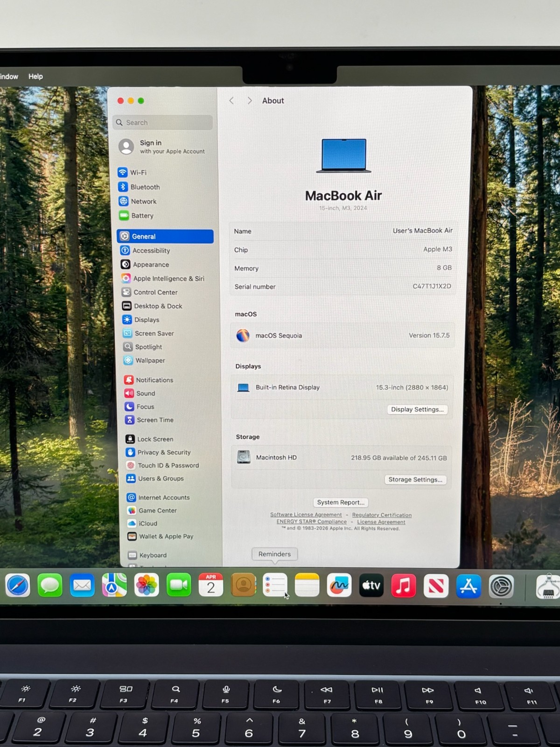
Task: Open Apple Intelligence & Siri settings
Action: [162, 279]
